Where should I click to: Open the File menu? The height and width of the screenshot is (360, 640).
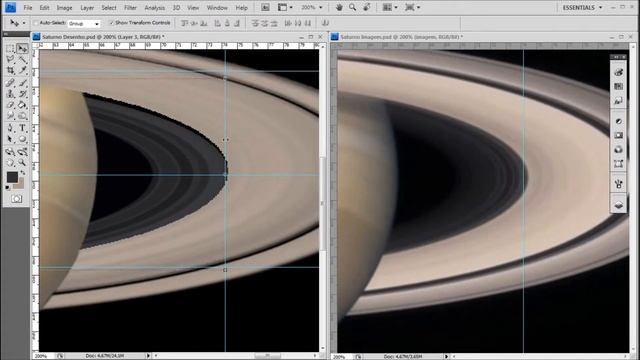(x=28, y=8)
